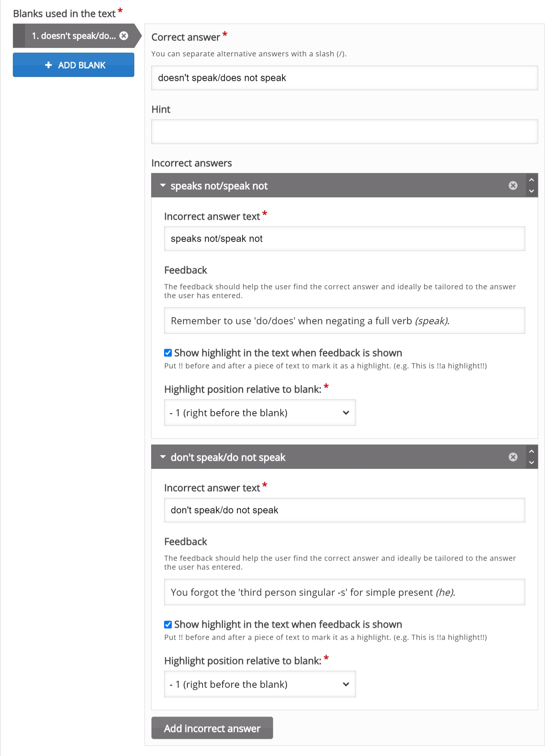This screenshot has width=554, height=756.
Task: Uncheck show highlight for 'don't speak' answer
Action: [168, 624]
